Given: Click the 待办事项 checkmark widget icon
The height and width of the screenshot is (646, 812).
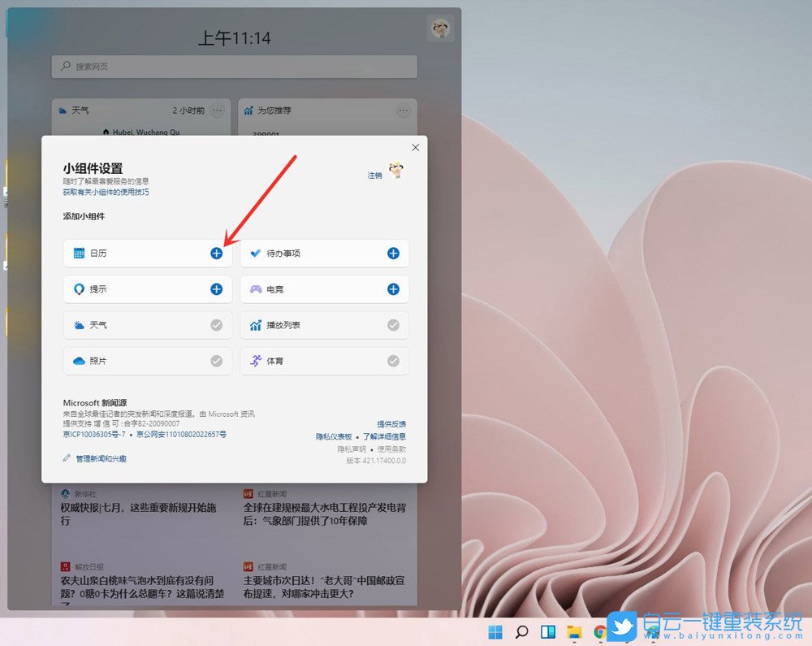Looking at the screenshot, I should pyautogui.click(x=257, y=253).
